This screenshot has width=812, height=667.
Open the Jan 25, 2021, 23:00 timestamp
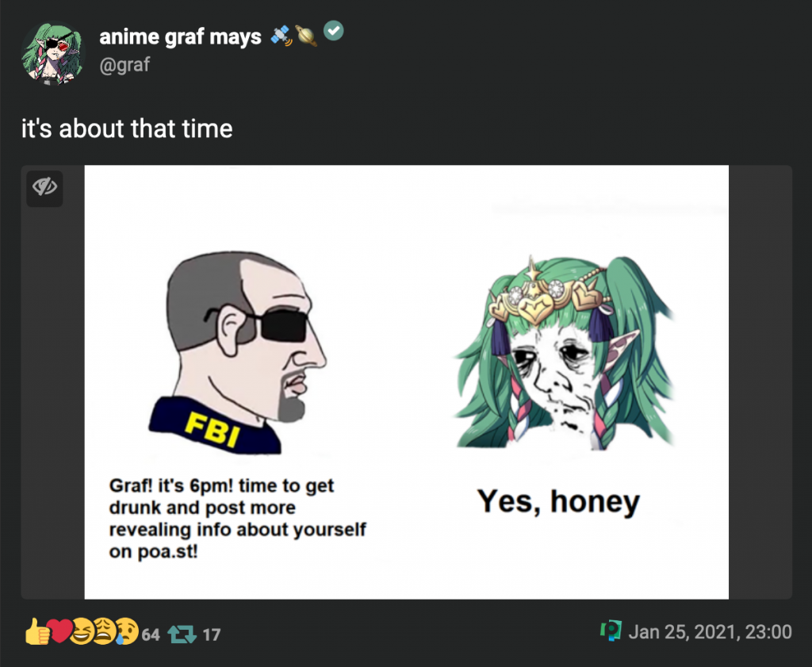[x=710, y=632]
